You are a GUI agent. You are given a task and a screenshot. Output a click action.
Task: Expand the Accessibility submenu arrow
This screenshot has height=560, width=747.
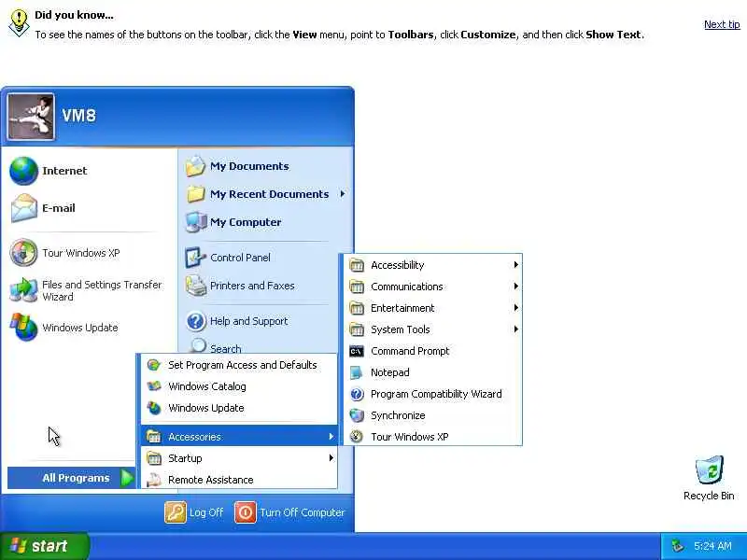click(x=516, y=265)
